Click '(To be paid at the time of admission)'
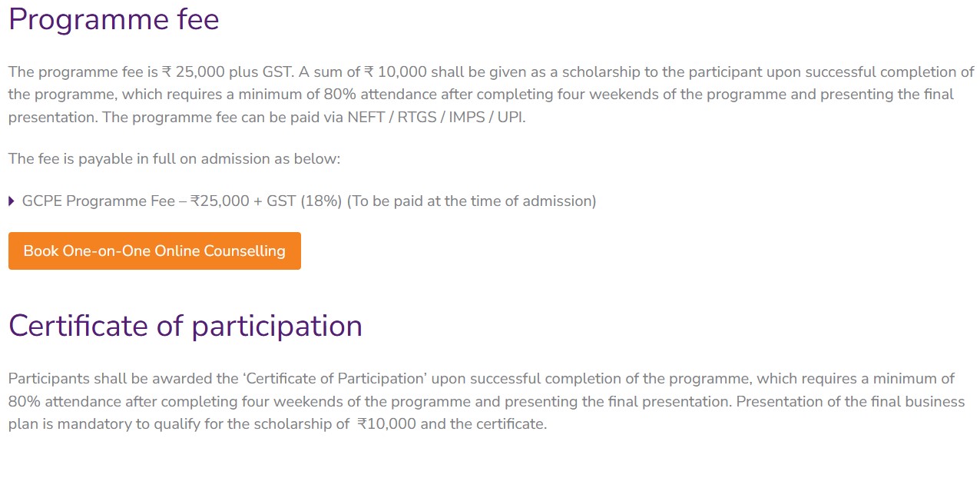980x478 pixels. click(x=472, y=201)
